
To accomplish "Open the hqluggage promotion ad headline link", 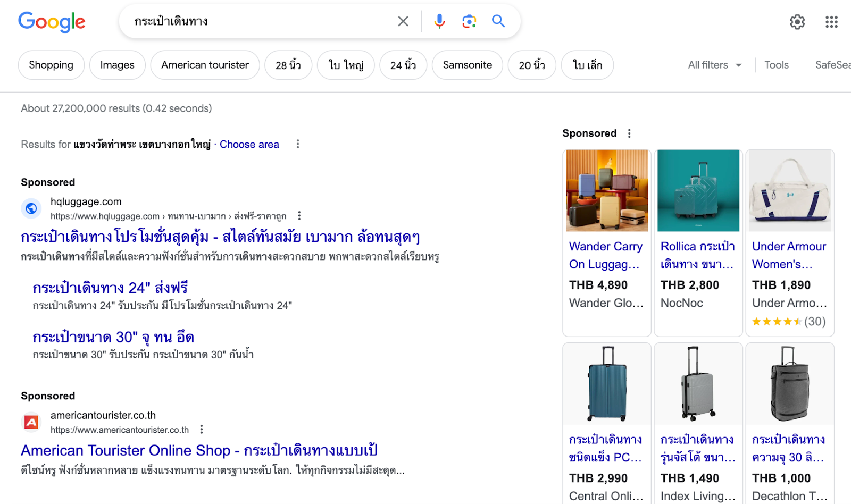I will pyautogui.click(x=221, y=237).
